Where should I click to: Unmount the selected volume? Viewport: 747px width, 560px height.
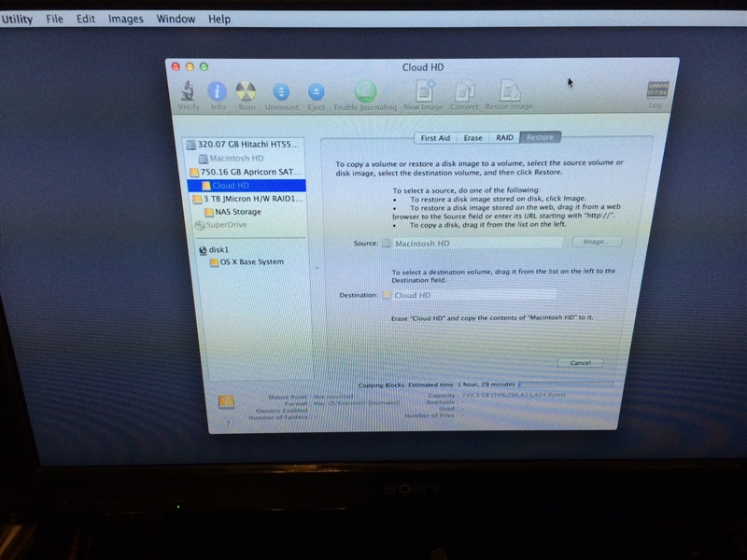tap(282, 97)
